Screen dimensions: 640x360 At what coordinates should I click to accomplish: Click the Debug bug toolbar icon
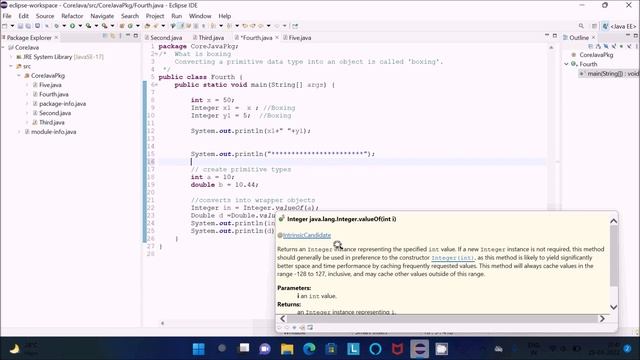[56, 26]
